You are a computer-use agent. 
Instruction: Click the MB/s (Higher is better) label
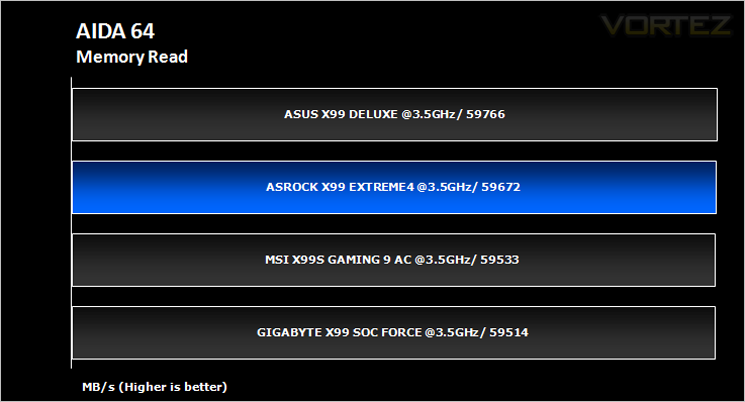(x=155, y=387)
